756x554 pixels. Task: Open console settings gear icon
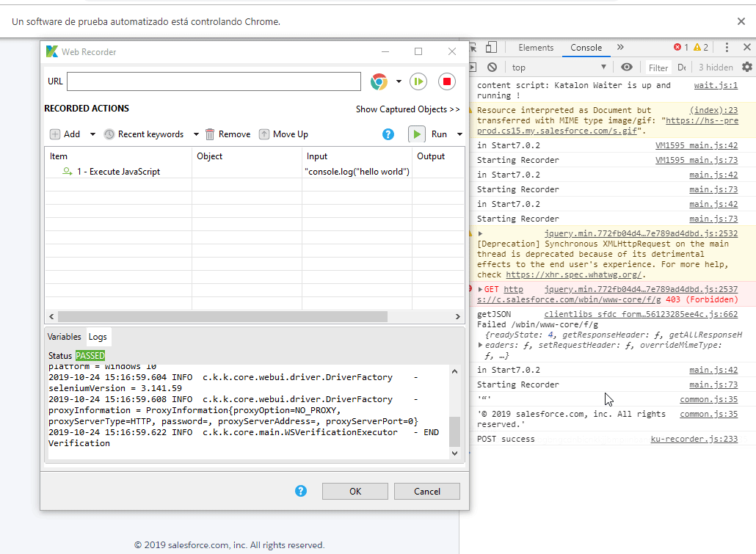(747, 67)
